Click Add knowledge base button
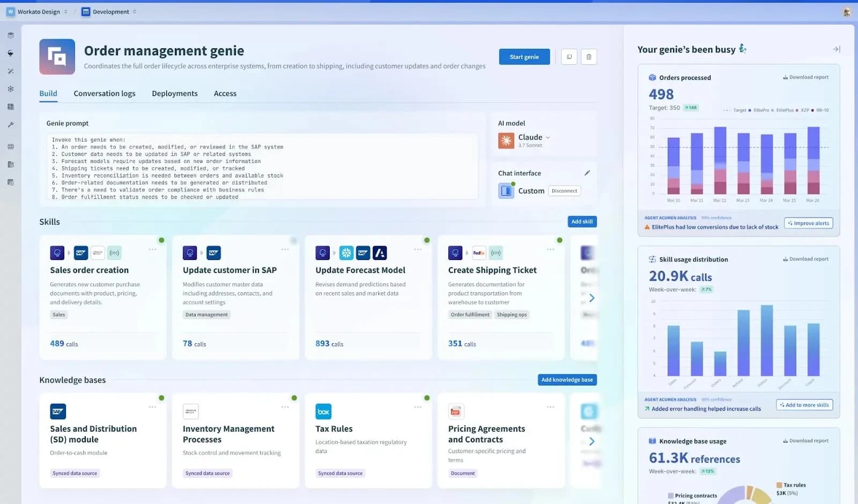This screenshot has height=504, width=858. [567, 380]
